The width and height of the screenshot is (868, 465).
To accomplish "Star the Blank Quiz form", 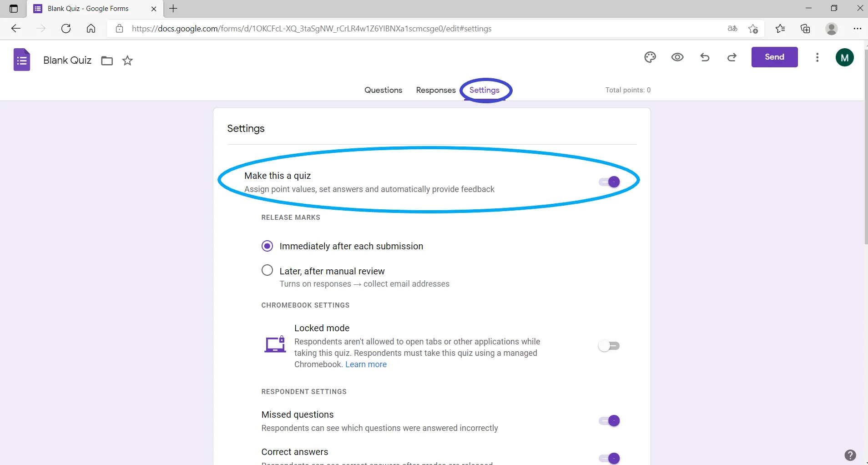I will (127, 61).
